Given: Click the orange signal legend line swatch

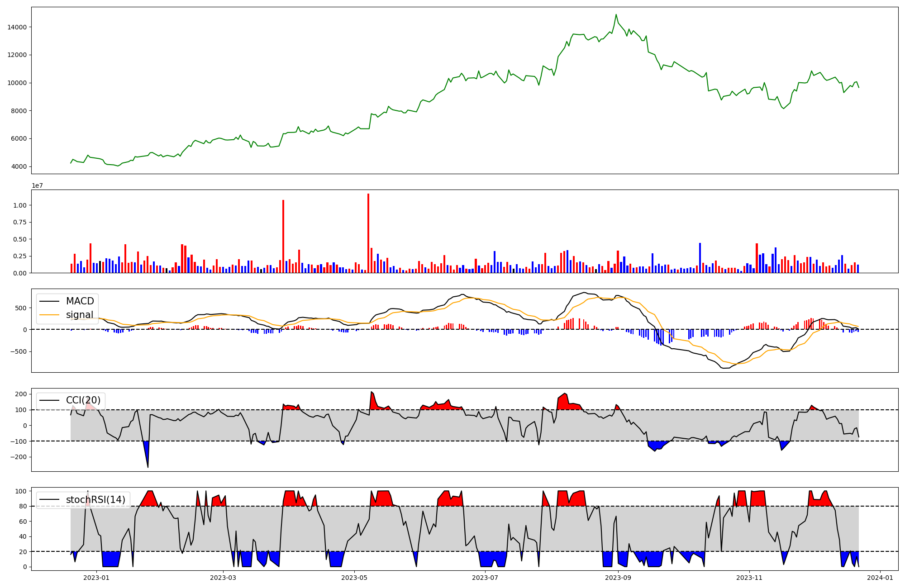Looking at the screenshot, I should coord(49,315).
